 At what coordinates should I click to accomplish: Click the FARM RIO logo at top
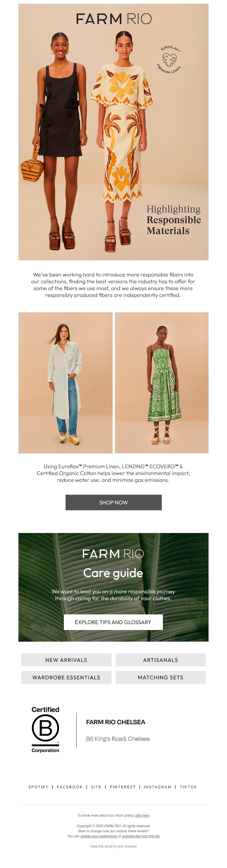coord(114,19)
